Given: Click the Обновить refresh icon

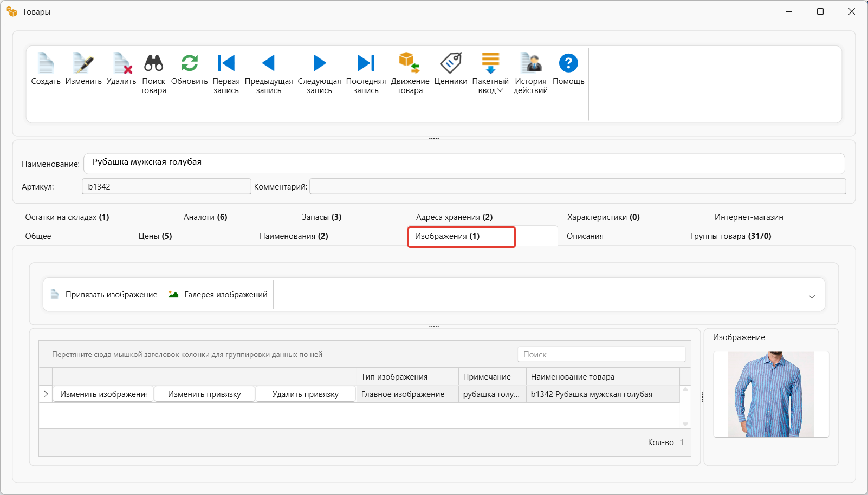Looking at the screenshot, I should [190, 63].
